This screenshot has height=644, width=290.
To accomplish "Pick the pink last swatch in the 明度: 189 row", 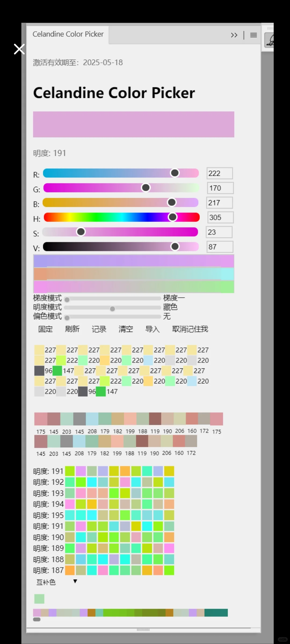I will pos(169,548).
